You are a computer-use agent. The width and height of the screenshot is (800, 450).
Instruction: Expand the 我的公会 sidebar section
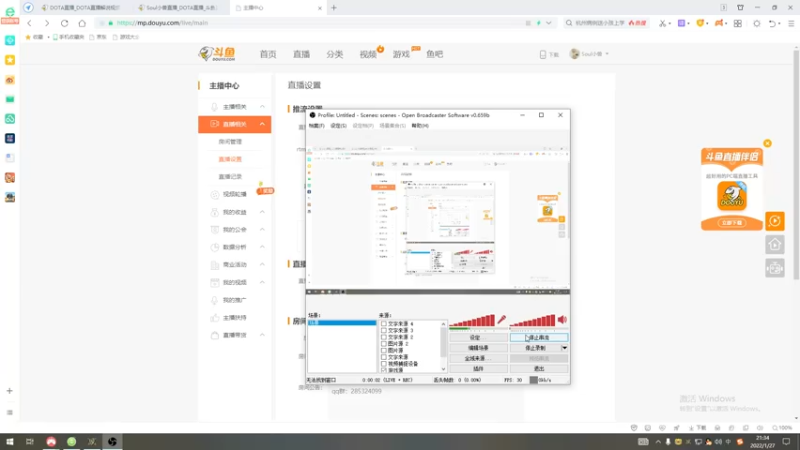coord(262,230)
